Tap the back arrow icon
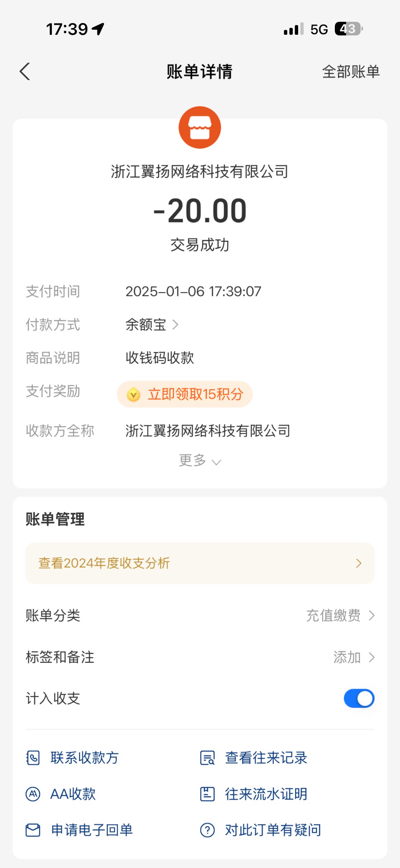The width and height of the screenshot is (400, 868). tap(25, 72)
